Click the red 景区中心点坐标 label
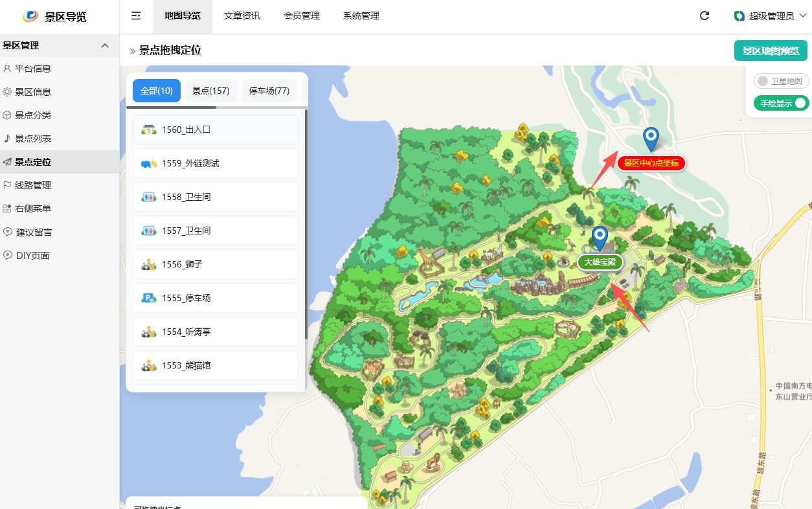The width and height of the screenshot is (812, 509). click(x=651, y=163)
